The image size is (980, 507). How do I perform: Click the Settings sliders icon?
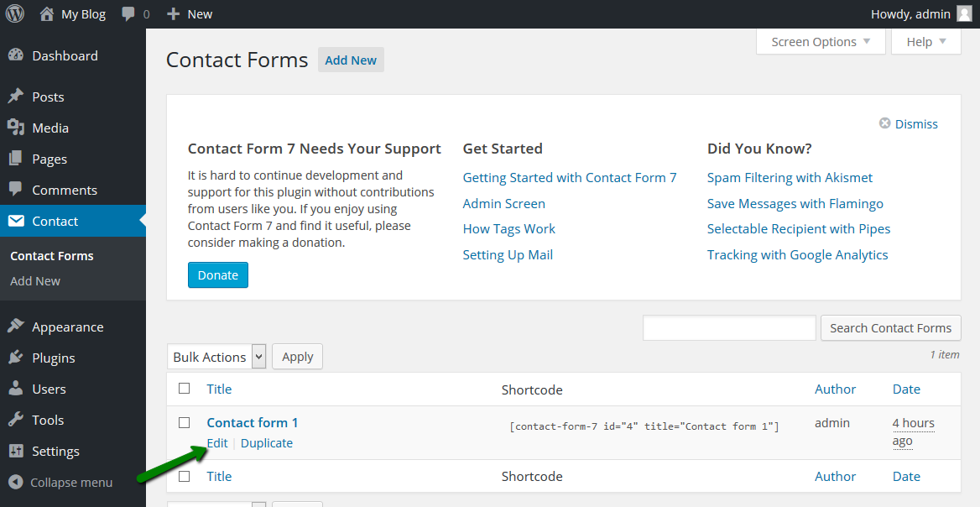pyautogui.click(x=16, y=451)
